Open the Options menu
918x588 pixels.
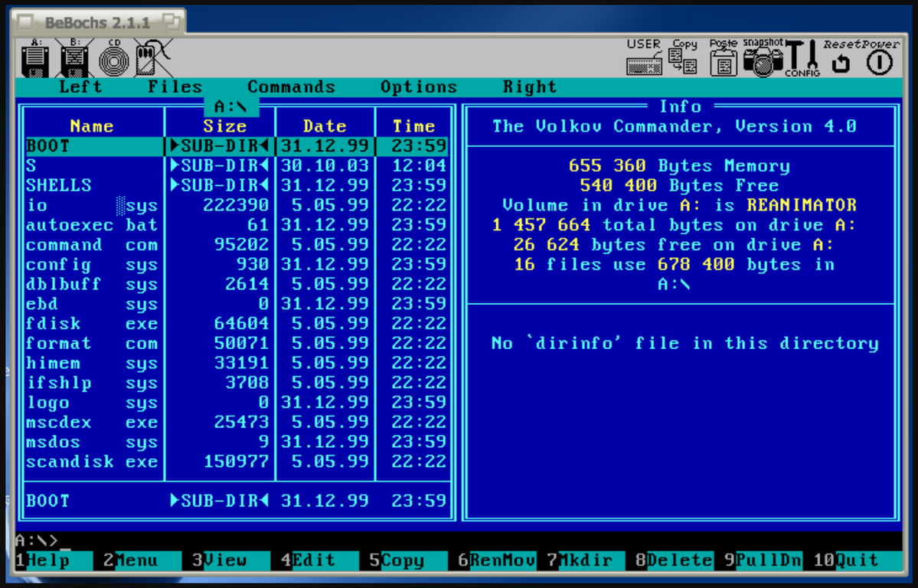pos(419,87)
